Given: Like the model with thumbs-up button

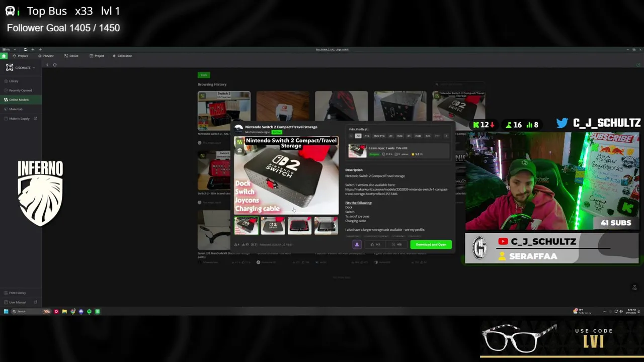Looking at the screenshot, I should tap(375, 245).
